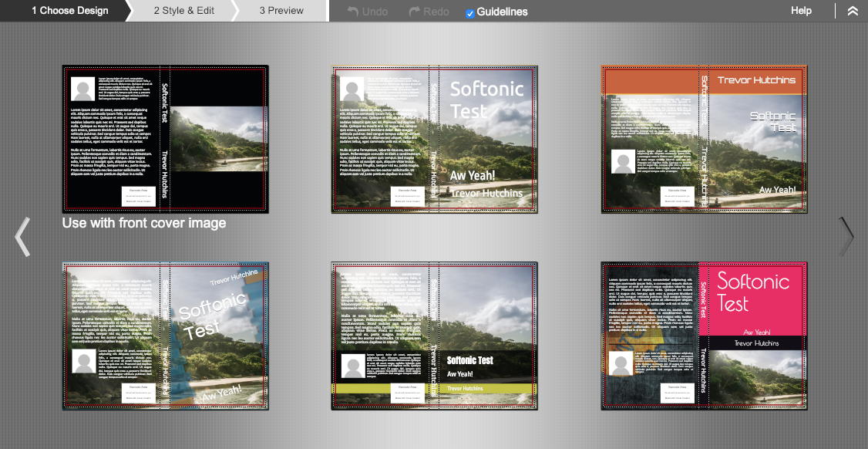The height and width of the screenshot is (449, 868).
Task: Select the design with pink title block
Action: click(704, 336)
